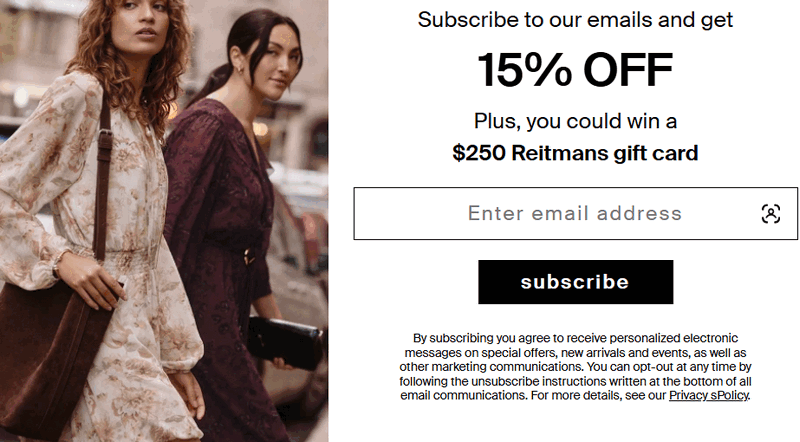Click the dark-haired model's face
This screenshot has width=800, height=442.
(x=268, y=60)
